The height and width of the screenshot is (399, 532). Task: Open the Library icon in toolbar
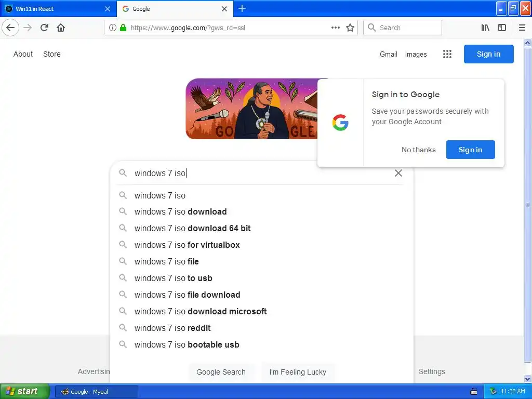(485, 28)
